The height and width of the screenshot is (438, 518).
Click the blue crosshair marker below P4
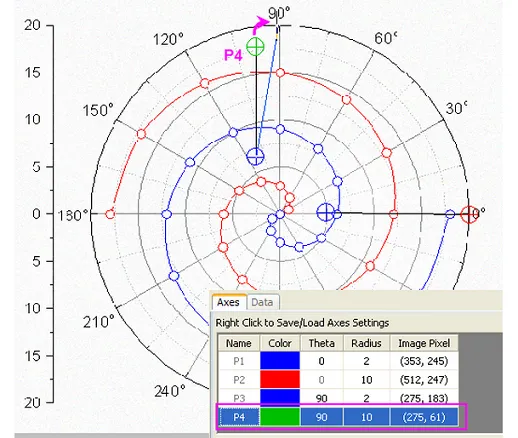[x=255, y=156]
